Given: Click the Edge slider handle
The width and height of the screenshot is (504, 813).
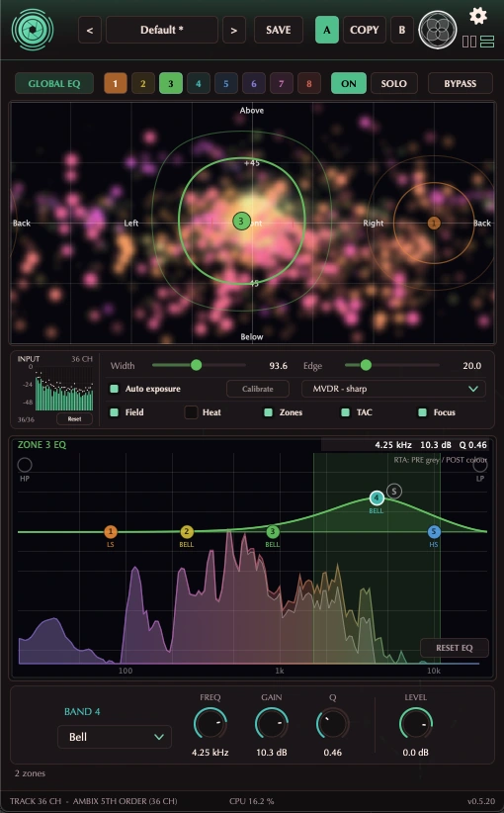Looking at the screenshot, I should [x=366, y=365].
